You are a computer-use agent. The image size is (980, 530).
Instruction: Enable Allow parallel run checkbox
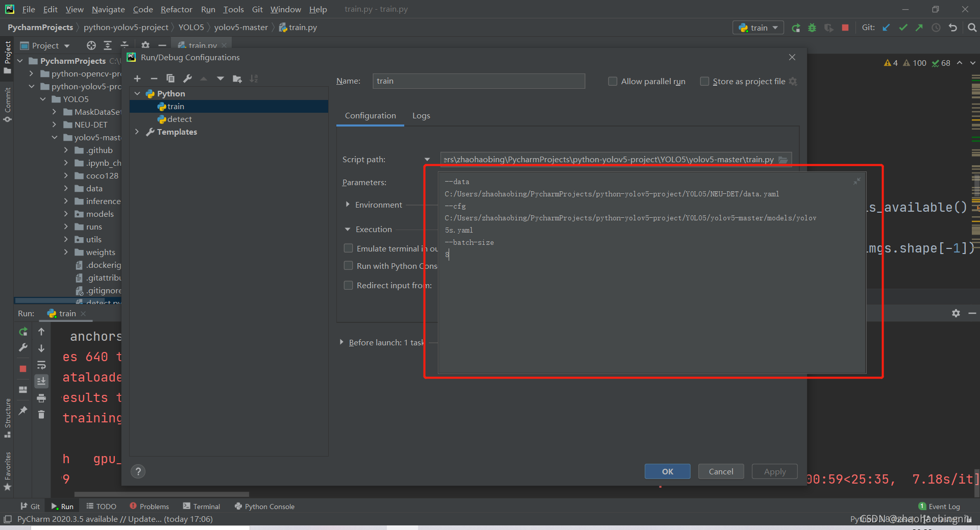[612, 81]
